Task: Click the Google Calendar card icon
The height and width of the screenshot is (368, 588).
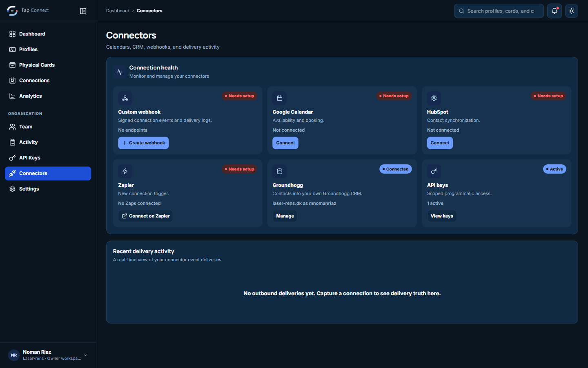Action: click(280, 98)
